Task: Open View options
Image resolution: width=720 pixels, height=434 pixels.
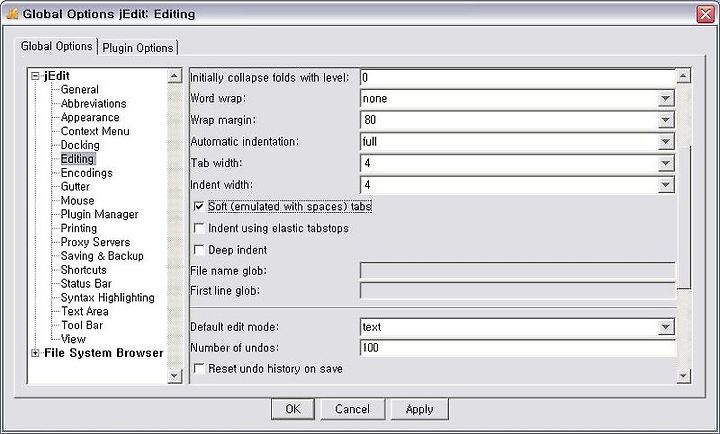Action: pyautogui.click(x=73, y=338)
